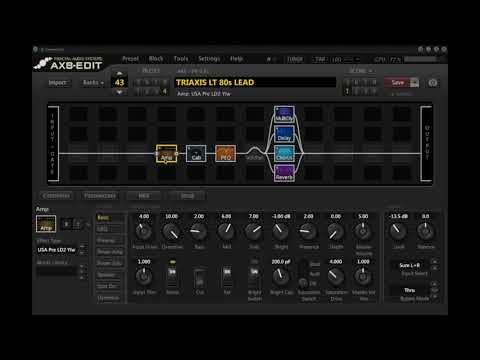Image resolution: width=480 pixels, height=360 pixels.
Task: Select scene 1 button
Action: pyautogui.click(x=347, y=91)
